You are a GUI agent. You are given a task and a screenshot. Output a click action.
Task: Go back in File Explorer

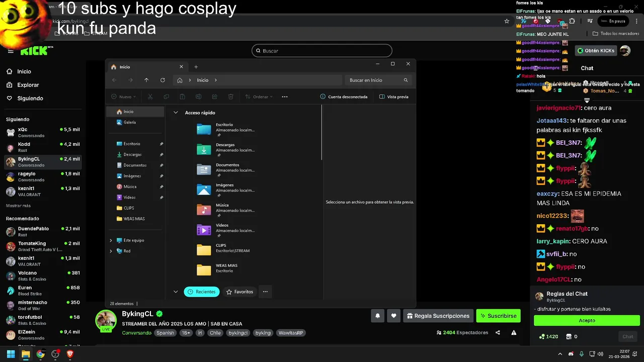pyautogui.click(x=114, y=80)
